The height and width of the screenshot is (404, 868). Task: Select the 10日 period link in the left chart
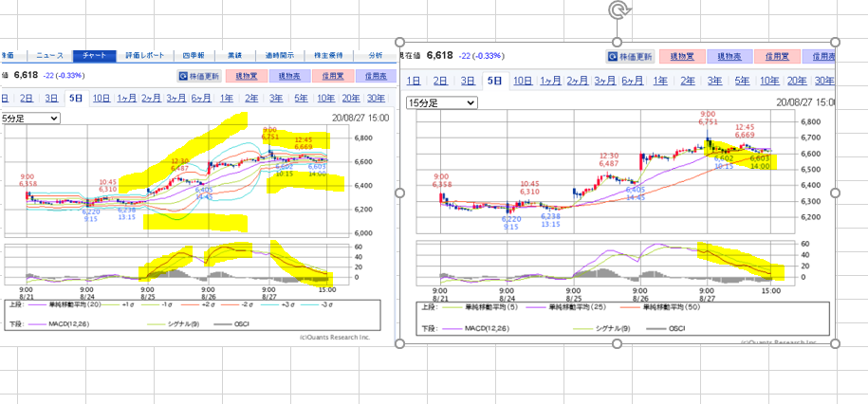tap(101, 98)
